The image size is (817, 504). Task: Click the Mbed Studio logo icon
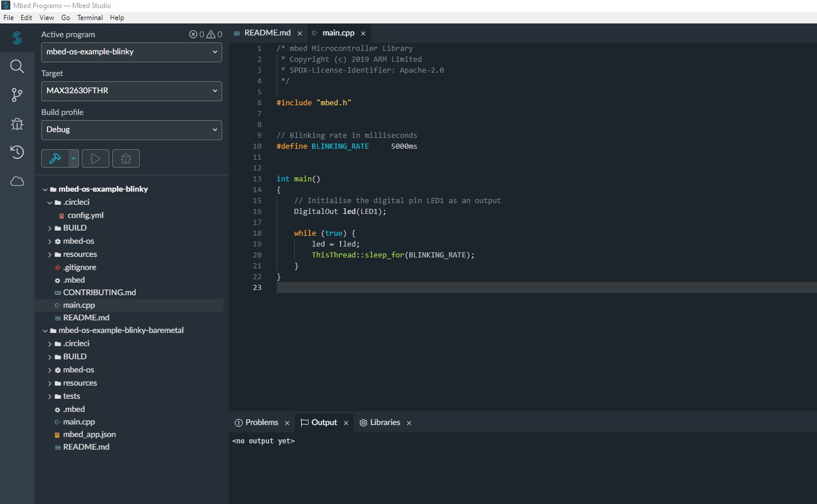click(17, 38)
